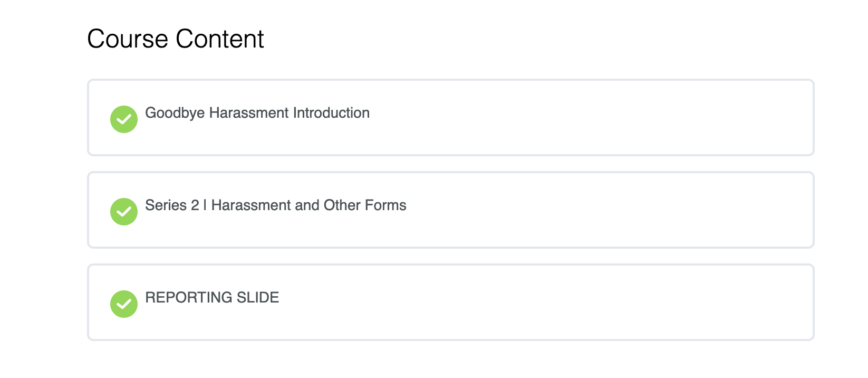The height and width of the screenshot is (378, 868).
Task: Open the Goodbye Harassment Introduction lesson
Action: pos(257,113)
